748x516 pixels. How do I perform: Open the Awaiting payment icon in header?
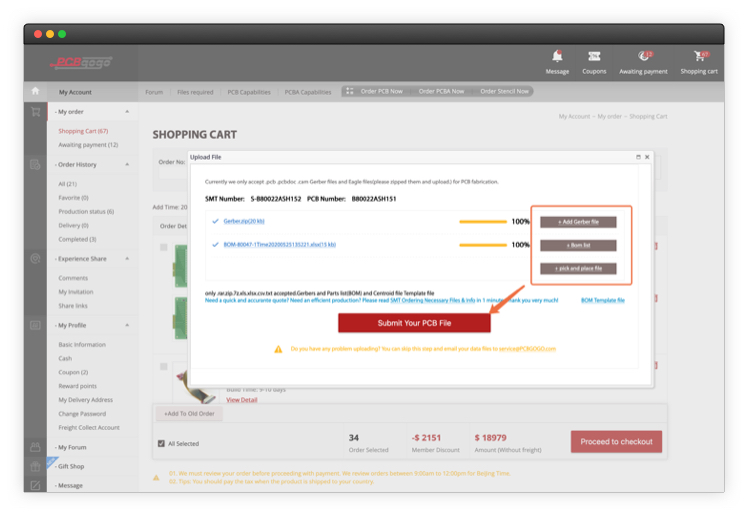click(644, 56)
